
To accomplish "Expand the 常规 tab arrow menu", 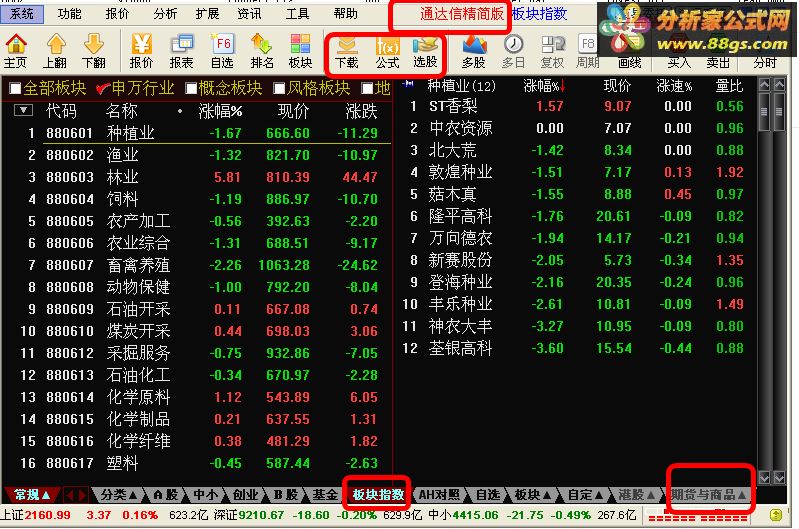I will tap(46, 495).
